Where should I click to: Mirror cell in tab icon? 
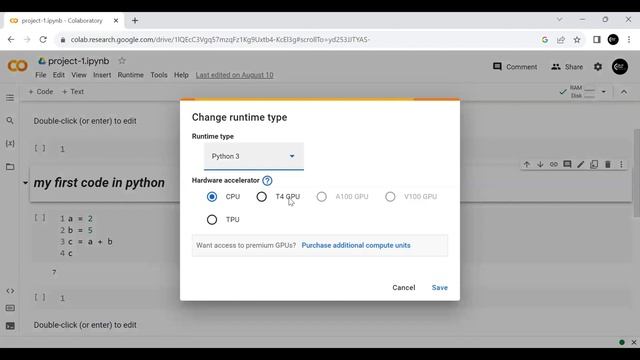(594, 164)
